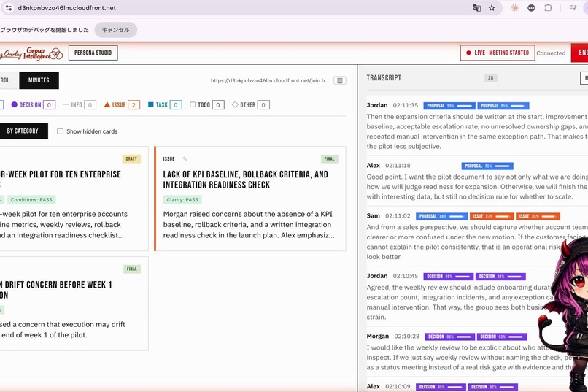The image size is (588, 392).
Task: Click the PROPOSAL confidence bar on Alex 02:11:18
Action: (487, 166)
